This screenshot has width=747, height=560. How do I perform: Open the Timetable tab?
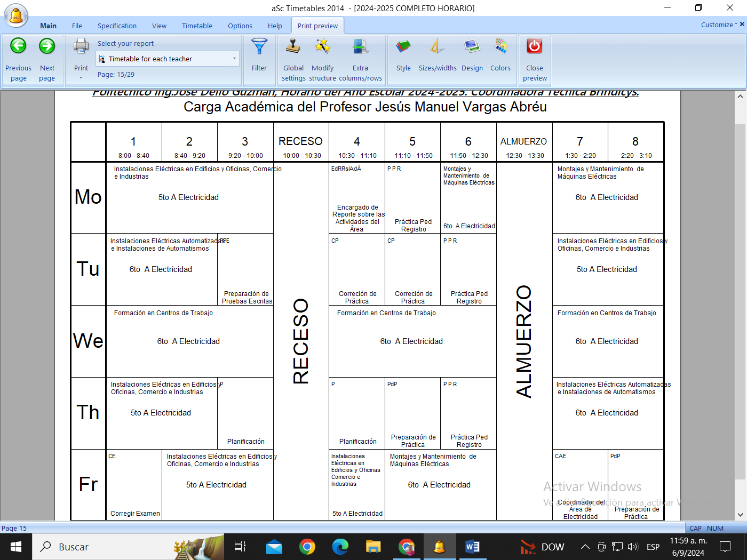tap(197, 26)
